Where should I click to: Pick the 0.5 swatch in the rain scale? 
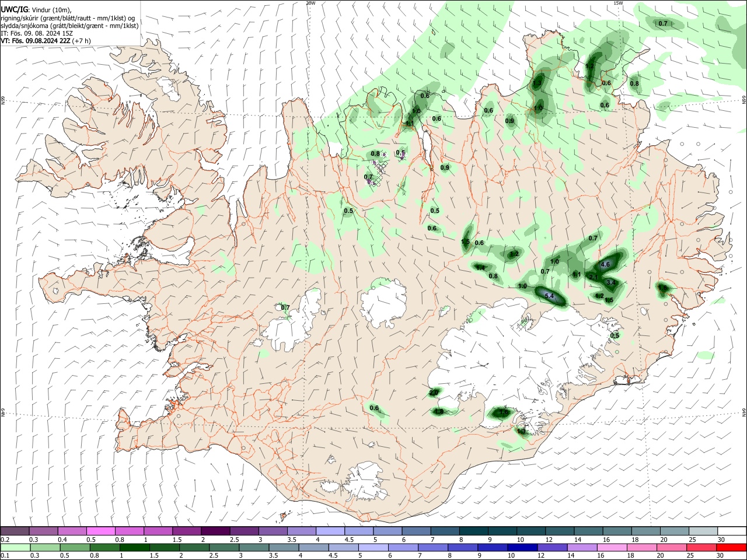pos(75,547)
